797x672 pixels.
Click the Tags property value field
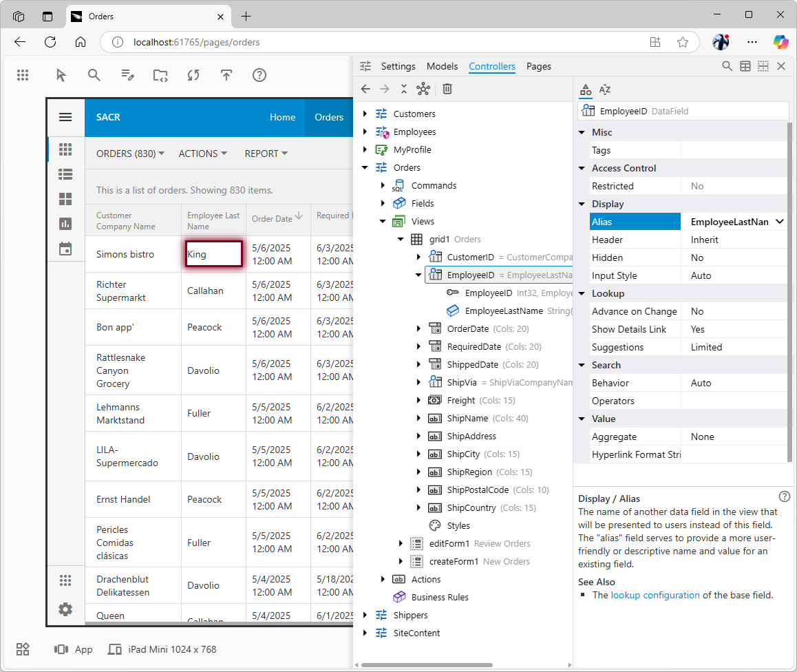point(734,151)
